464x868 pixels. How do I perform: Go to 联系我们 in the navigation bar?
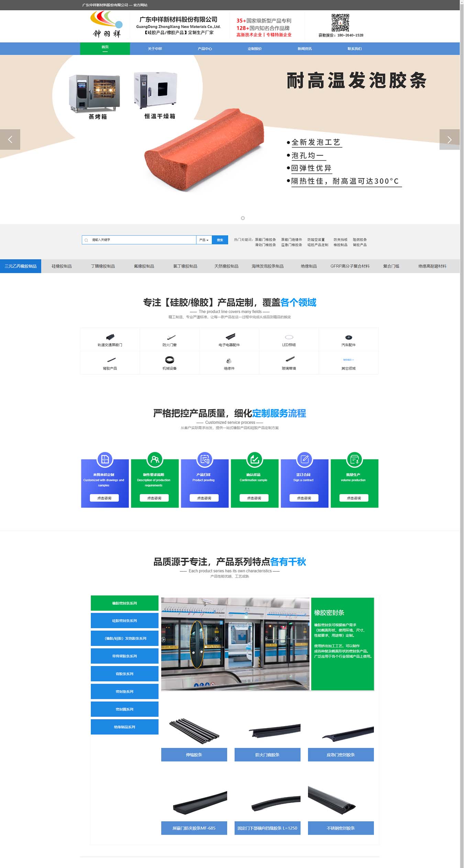354,49
